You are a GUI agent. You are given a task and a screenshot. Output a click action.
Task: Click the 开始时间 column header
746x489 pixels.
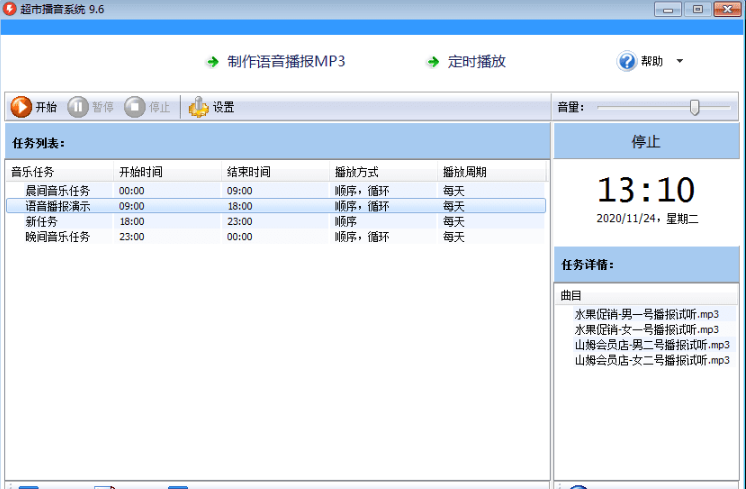[x=140, y=172]
